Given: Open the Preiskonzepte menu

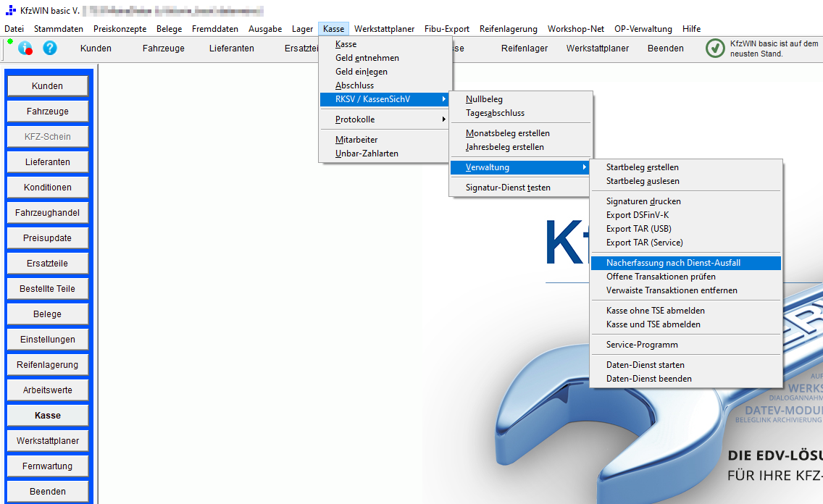Looking at the screenshot, I should coord(120,29).
